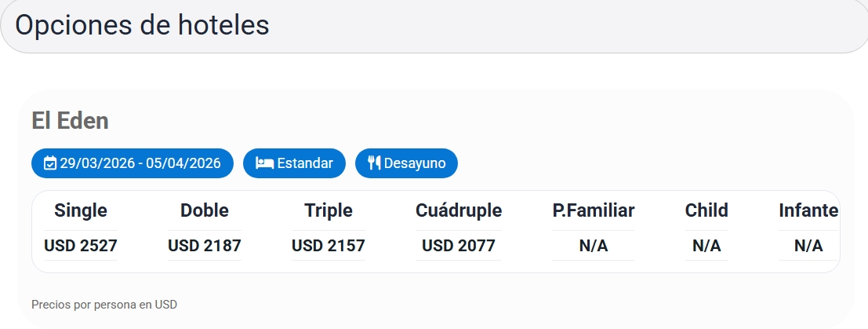The width and height of the screenshot is (868, 329).
Task: Click the Doble price USD 2187
Action: point(205,246)
